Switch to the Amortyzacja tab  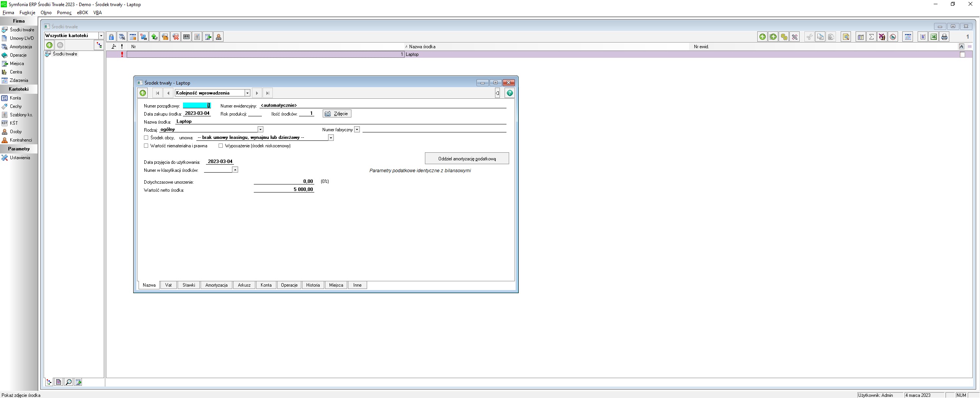216,285
